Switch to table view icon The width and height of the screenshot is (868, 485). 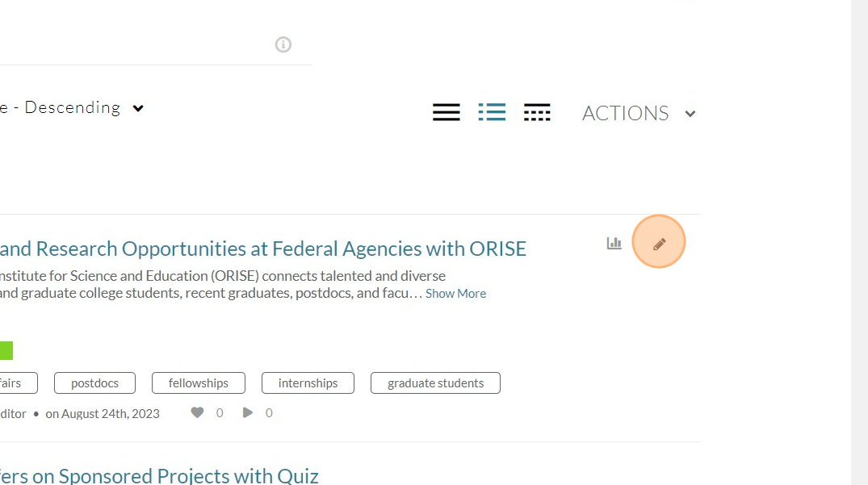coord(537,112)
